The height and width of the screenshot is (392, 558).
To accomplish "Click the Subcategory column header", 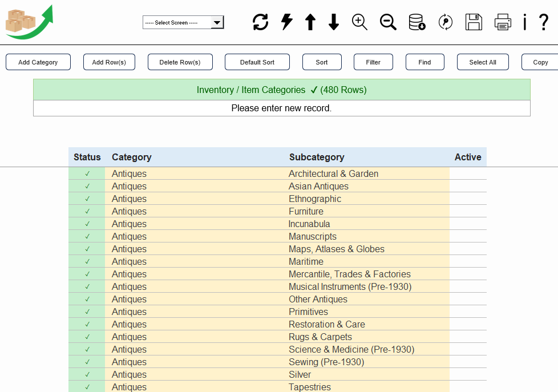I will click(317, 157).
